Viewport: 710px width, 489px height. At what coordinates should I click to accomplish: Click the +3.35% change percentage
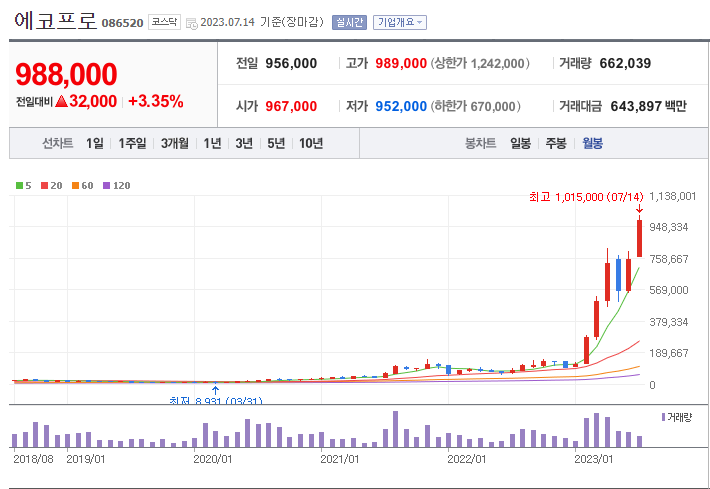(156, 101)
